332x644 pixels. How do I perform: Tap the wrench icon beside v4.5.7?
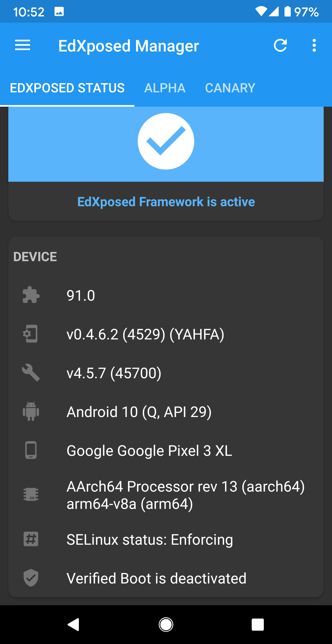pos(31,373)
